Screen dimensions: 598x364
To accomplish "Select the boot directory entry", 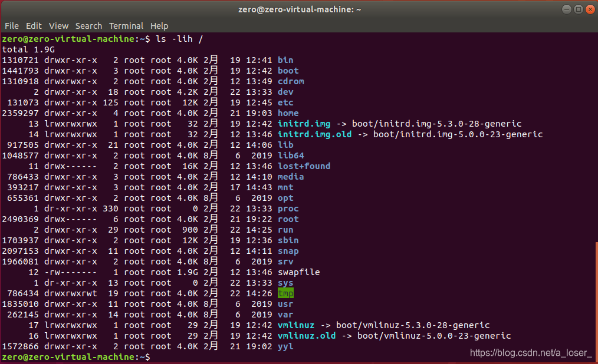I will tap(288, 71).
